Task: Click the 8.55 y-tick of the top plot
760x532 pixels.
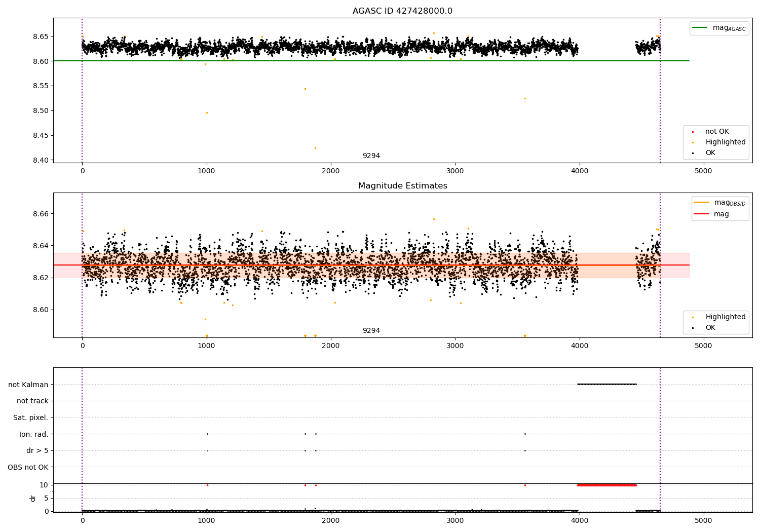Action: tap(40, 86)
